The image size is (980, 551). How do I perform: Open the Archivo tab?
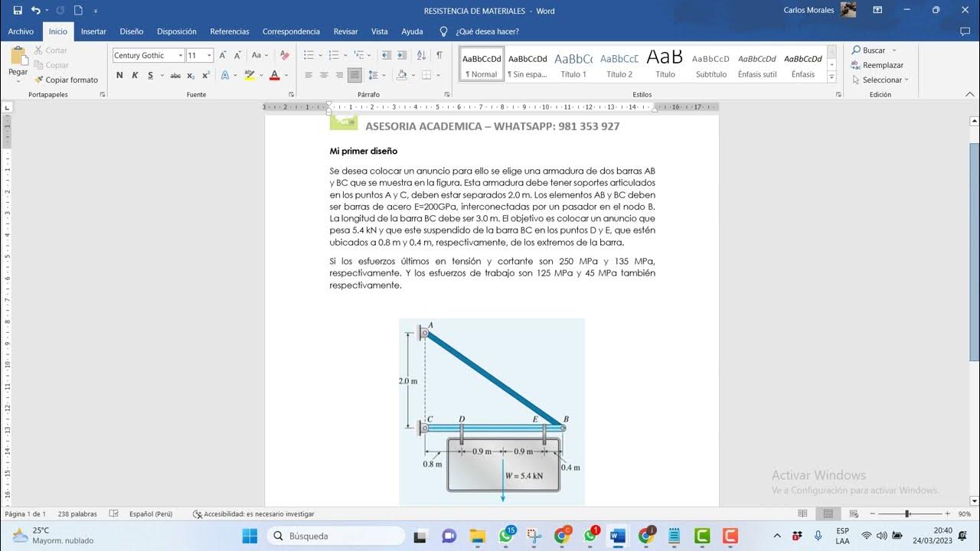coord(21,31)
